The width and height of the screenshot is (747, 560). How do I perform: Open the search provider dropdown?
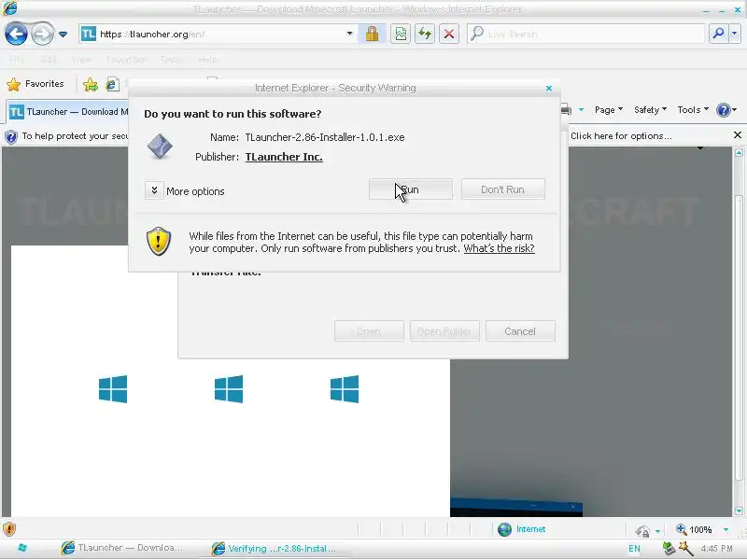[x=735, y=34]
